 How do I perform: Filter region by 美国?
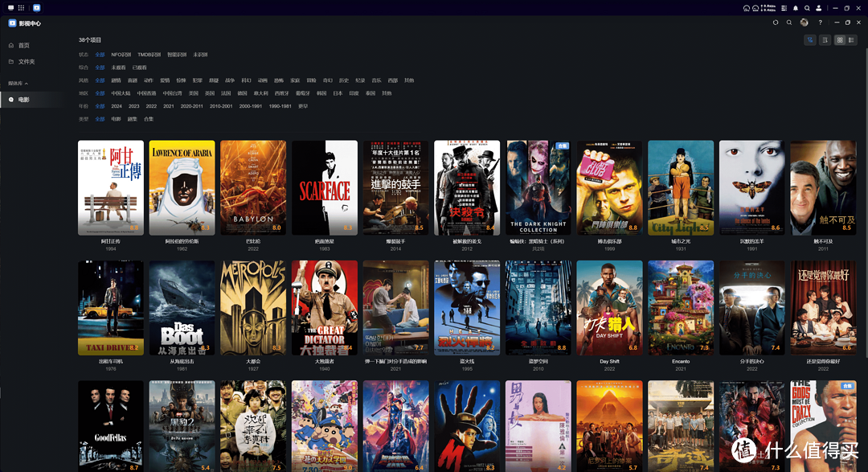(x=193, y=93)
